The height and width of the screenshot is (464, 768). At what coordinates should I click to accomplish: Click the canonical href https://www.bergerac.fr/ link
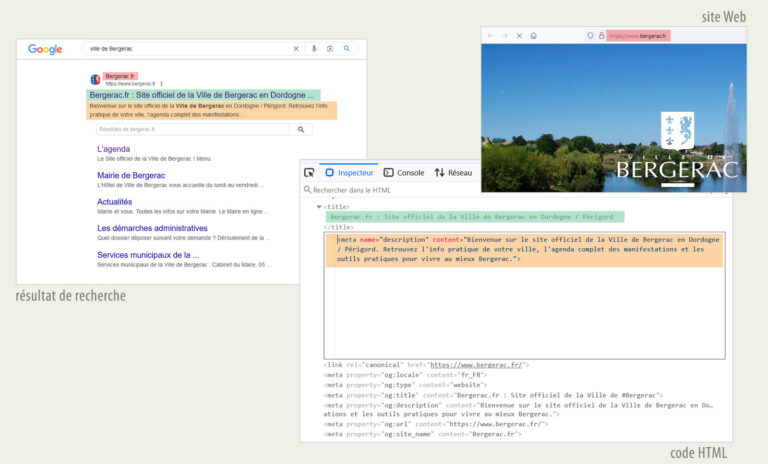pos(476,365)
